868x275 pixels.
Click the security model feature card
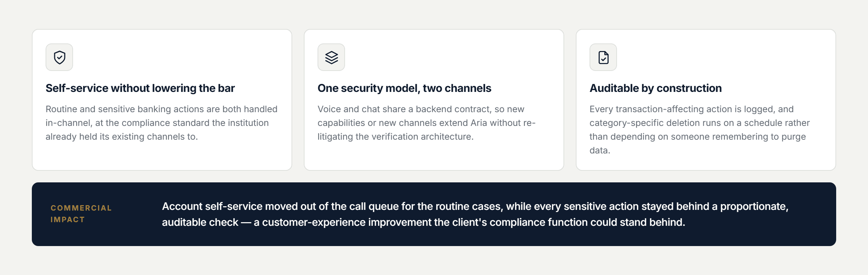[434, 100]
